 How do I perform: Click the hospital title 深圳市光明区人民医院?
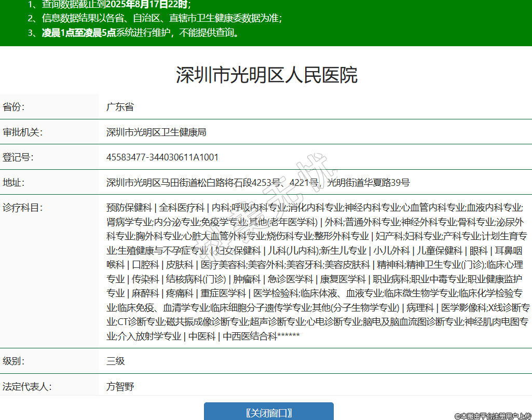[x=266, y=75]
